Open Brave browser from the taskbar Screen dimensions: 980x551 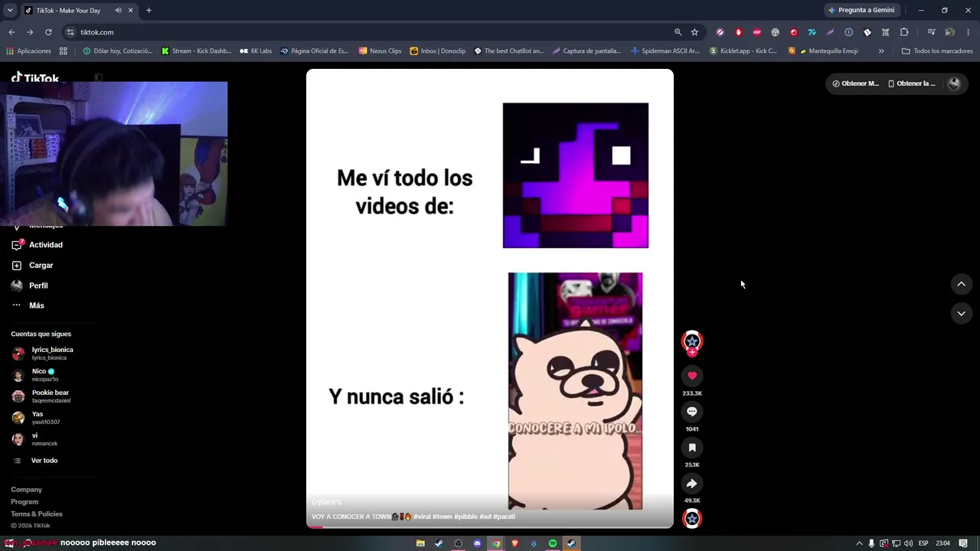(514, 543)
